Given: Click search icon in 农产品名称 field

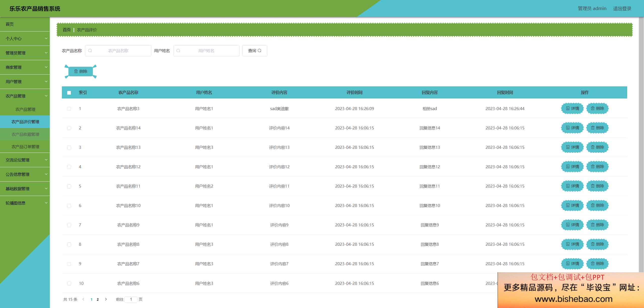Looking at the screenshot, I should [90, 51].
